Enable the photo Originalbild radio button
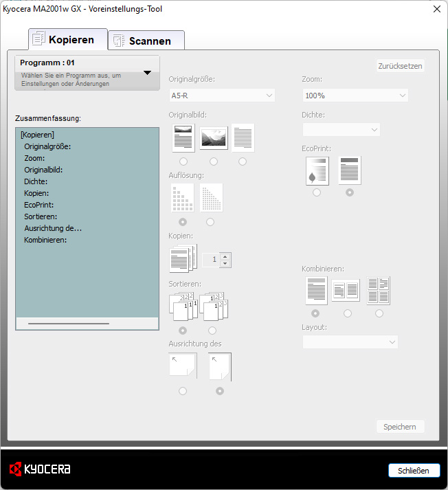Viewport: 448px width, 490px height. click(x=214, y=162)
